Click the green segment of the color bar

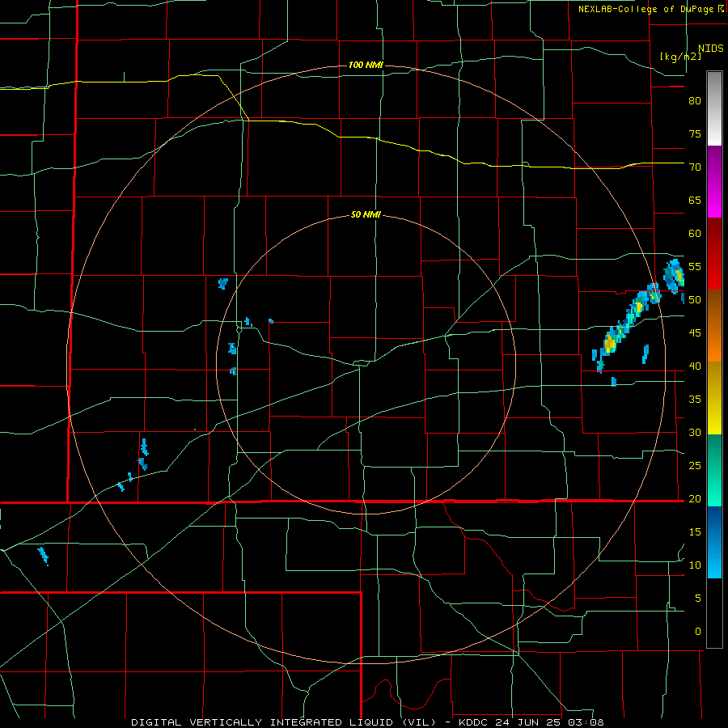coord(714,470)
